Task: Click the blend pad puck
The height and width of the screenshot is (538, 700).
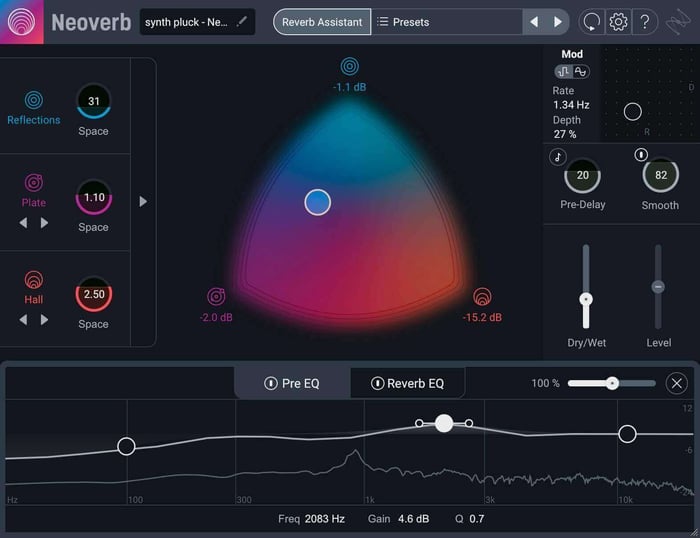Action: click(x=318, y=203)
